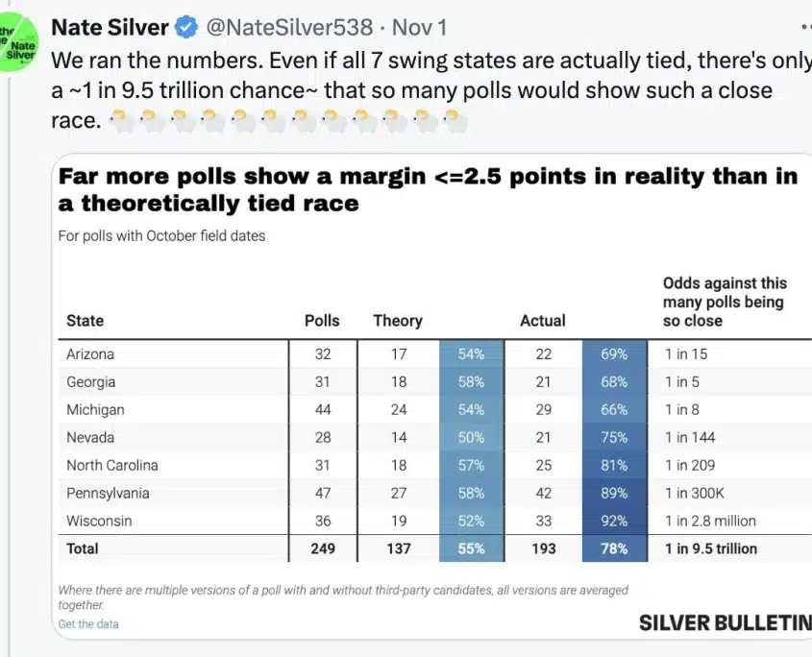This screenshot has height=657, width=812.
Task: Click the North Carolina row label
Action: (112, 465)
